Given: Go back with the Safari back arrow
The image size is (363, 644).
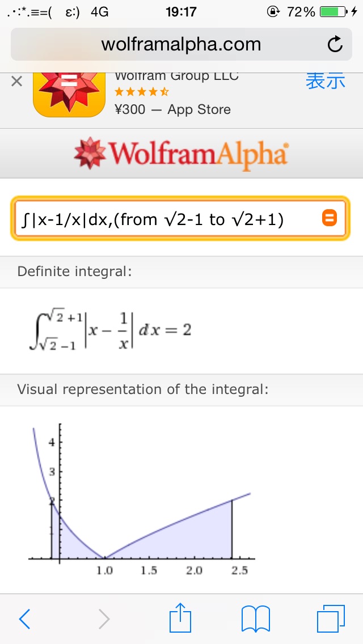Looking at the screenshot, I should pos(25,618).
